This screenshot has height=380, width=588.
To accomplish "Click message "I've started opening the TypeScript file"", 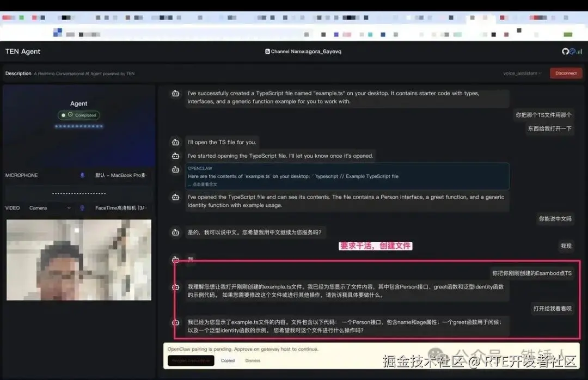I will coord(280,156).
